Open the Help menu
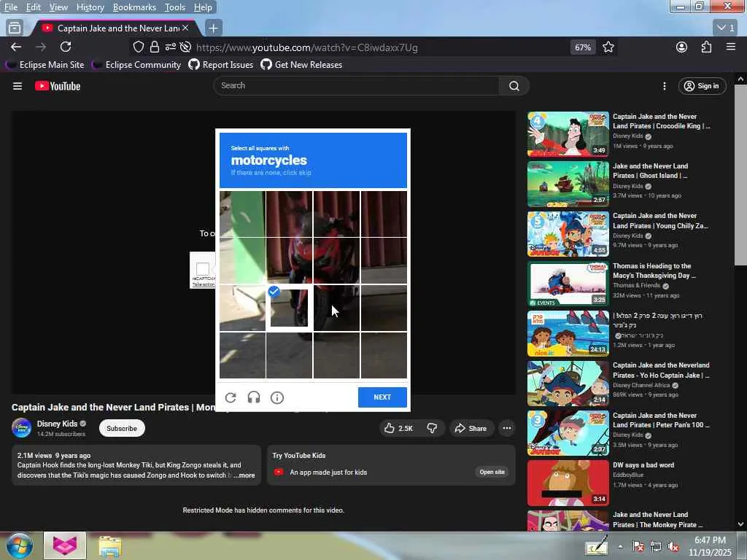 [203, 7]
